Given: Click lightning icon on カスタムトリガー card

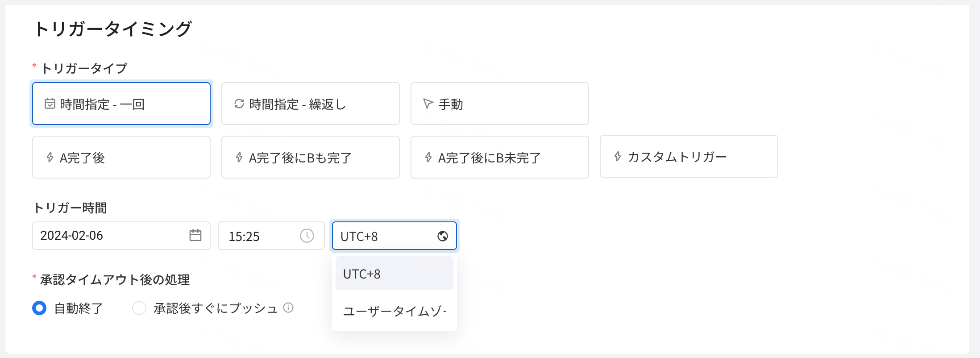Looking at the screenshot, I should 618,156.
